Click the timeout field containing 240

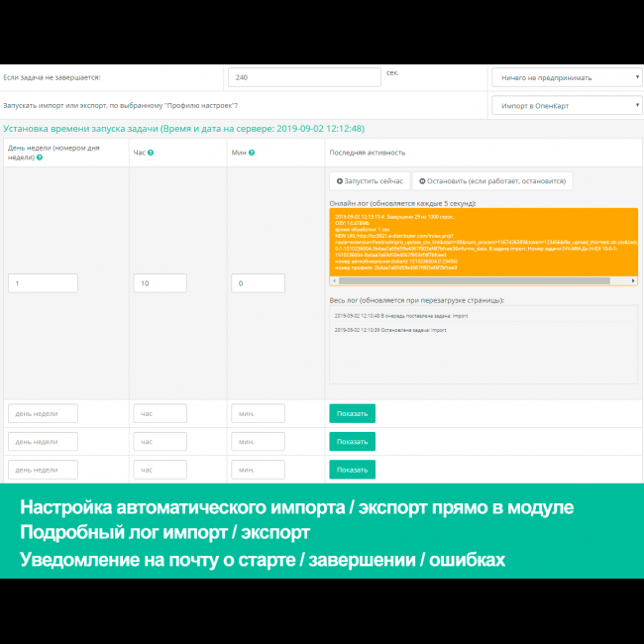(x=304, y=77)
